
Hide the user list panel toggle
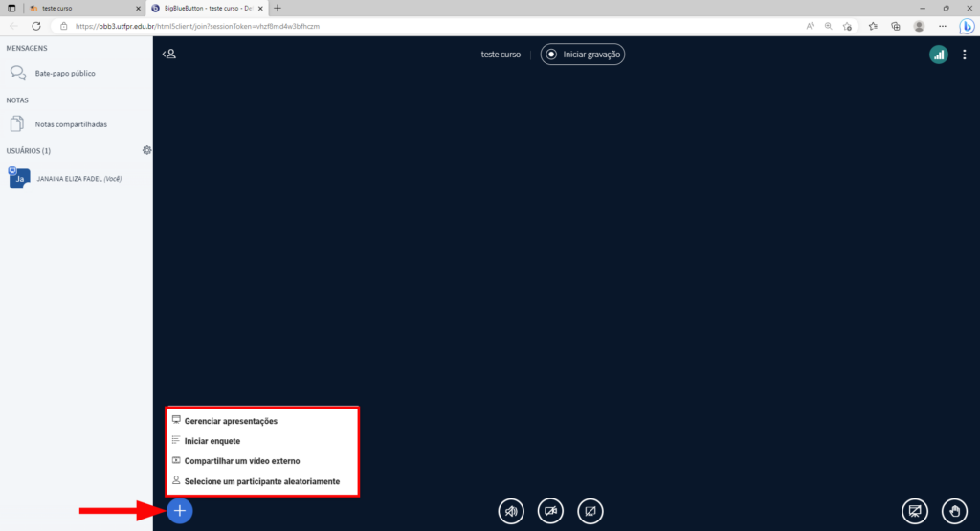click(169, 55)
